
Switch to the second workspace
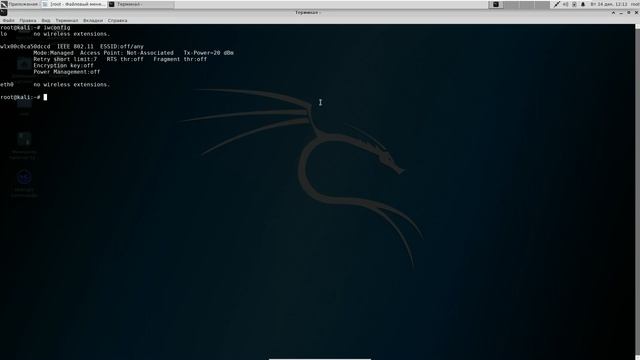511,4
